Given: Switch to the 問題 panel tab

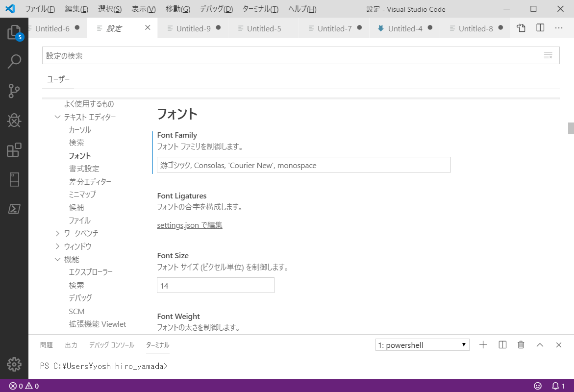Looking at the screenshot, I should point(47,345).
